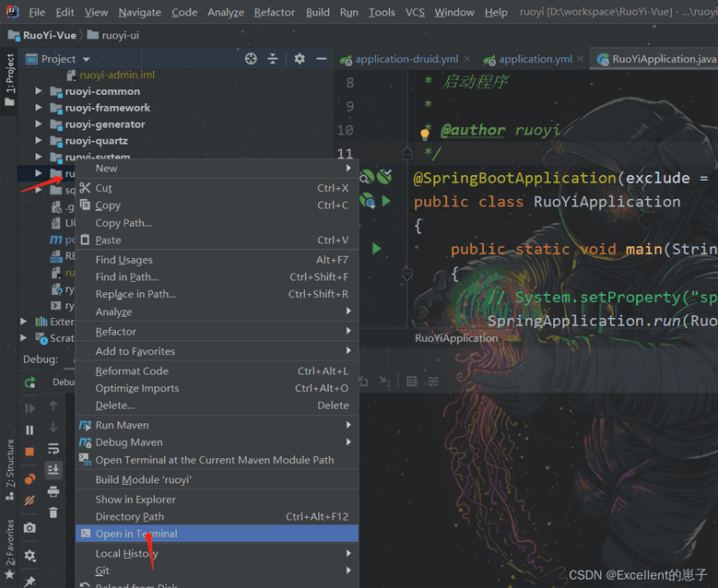This screenshot has height=588, width=718.
Task: Click the Cut scissors icon in context menu
Action: click(x=85, y=188)
